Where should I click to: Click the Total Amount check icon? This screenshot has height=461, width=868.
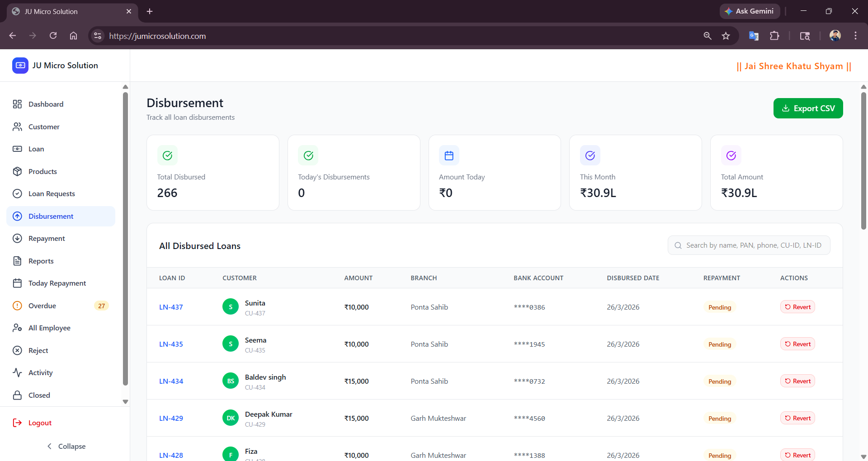[x=731, y=155]
